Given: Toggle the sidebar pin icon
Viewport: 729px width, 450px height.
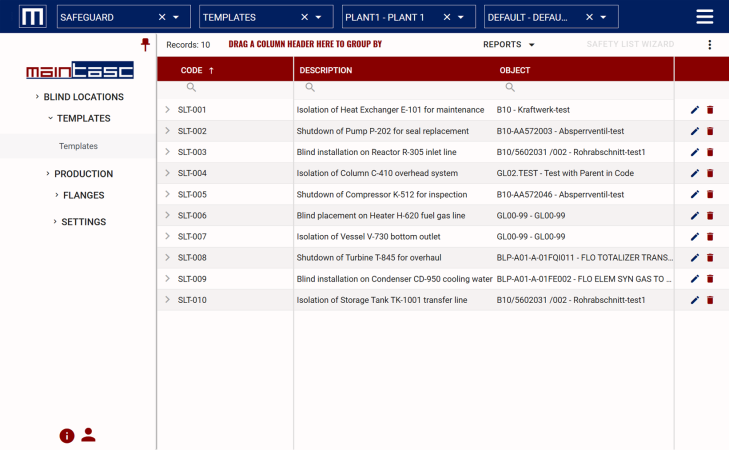Looking at the screenshot, I should tap(146, 45).
